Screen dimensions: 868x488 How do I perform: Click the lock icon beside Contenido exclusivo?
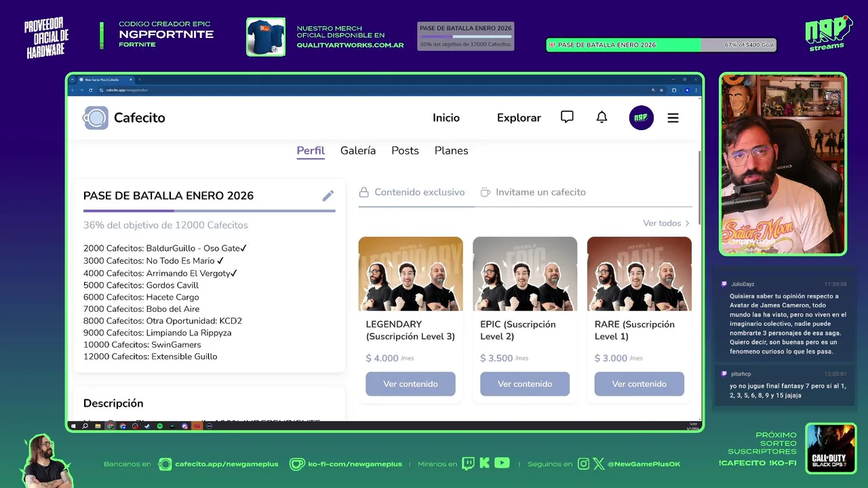point(364,192)
